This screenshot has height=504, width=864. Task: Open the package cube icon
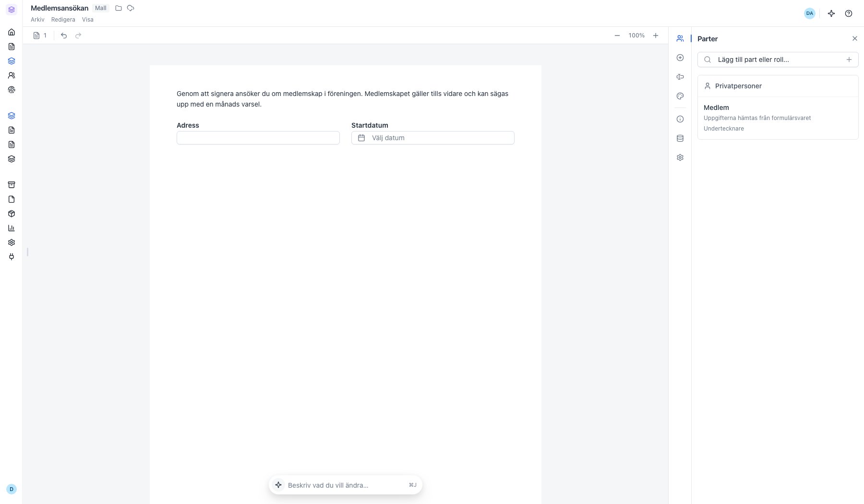pyautogui.click(x=12, y=214)
